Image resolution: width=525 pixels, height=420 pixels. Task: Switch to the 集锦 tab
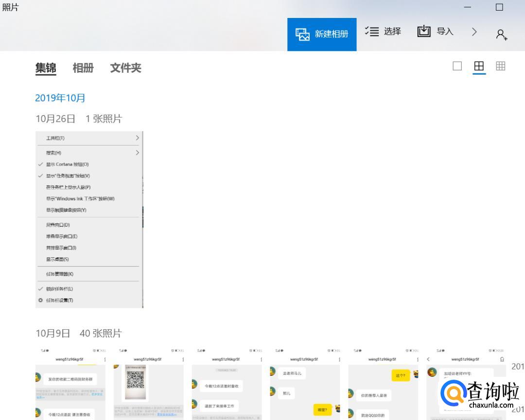click(46, 68)
